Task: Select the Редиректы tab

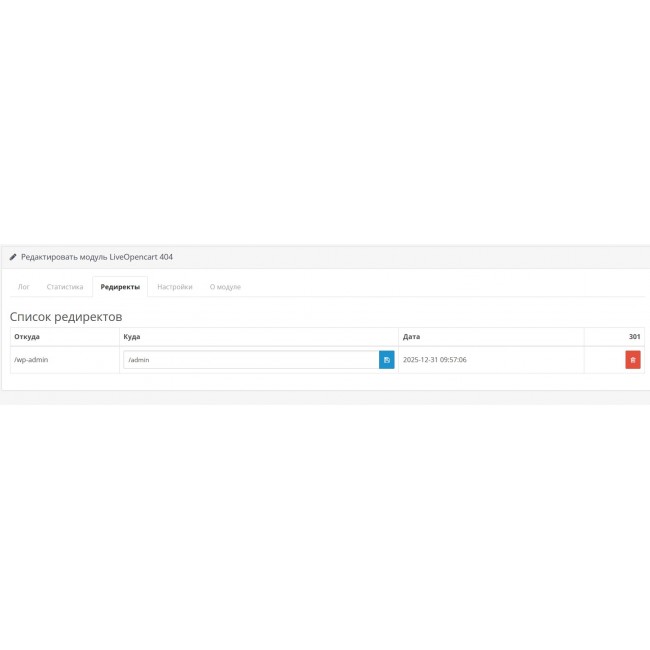Action: pyautogui.click(x=120, y=287)
